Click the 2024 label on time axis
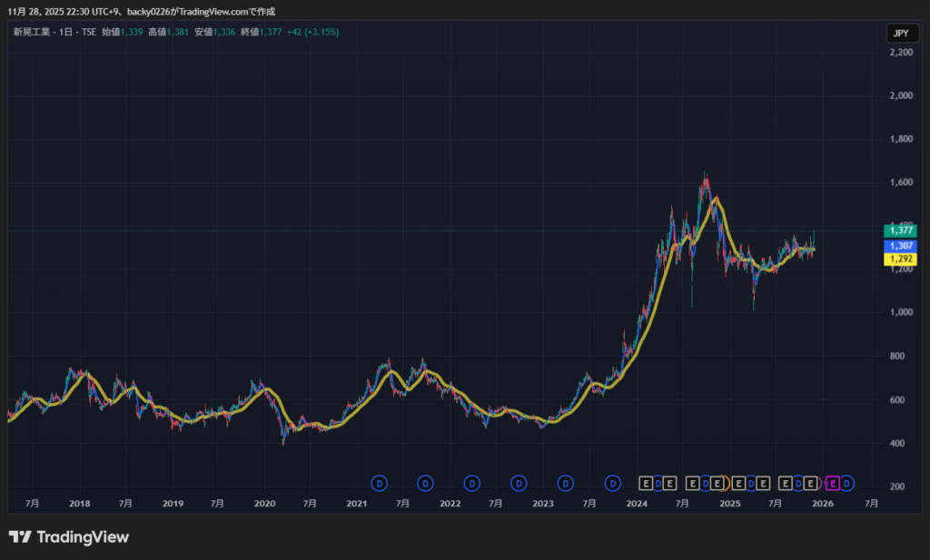The height and width of the screenshot is (560, 930). click(637, 503)
